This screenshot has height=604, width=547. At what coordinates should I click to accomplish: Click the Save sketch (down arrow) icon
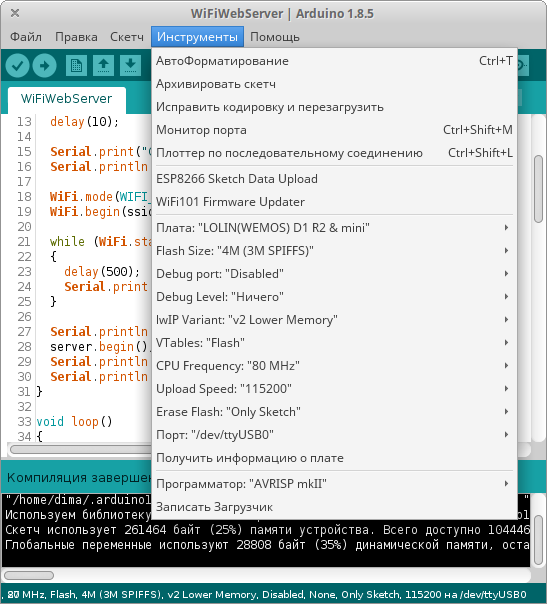130,65
